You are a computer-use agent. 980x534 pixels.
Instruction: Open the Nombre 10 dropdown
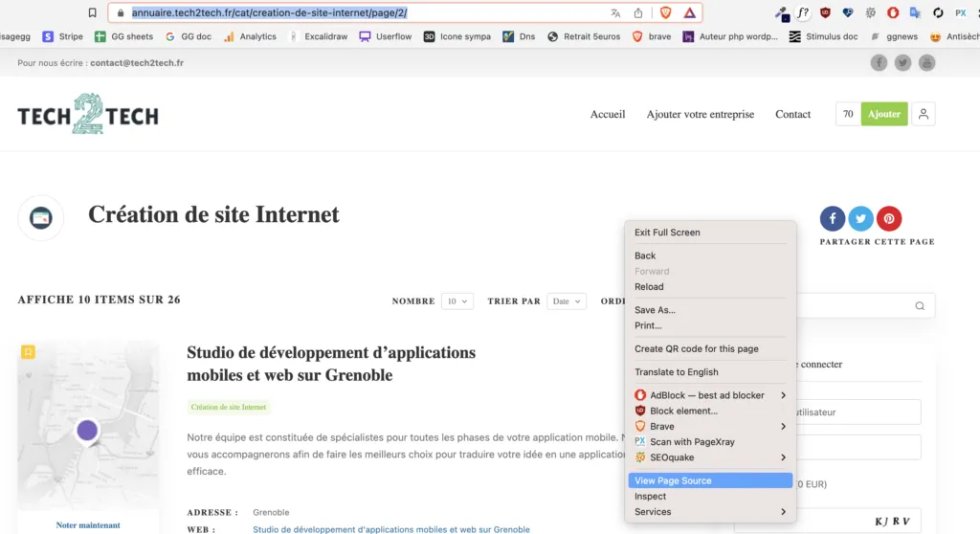tap(457, 300)
